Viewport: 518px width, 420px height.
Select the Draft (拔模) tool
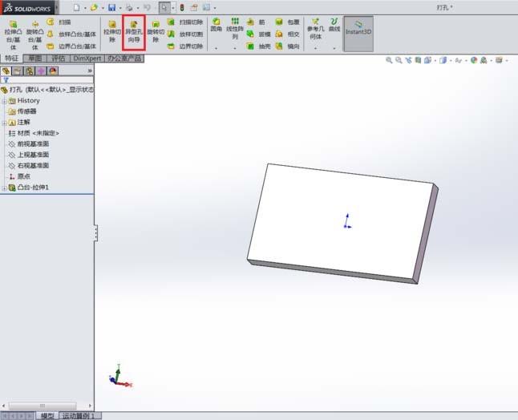pyautogui.click(x=259, y=34)
